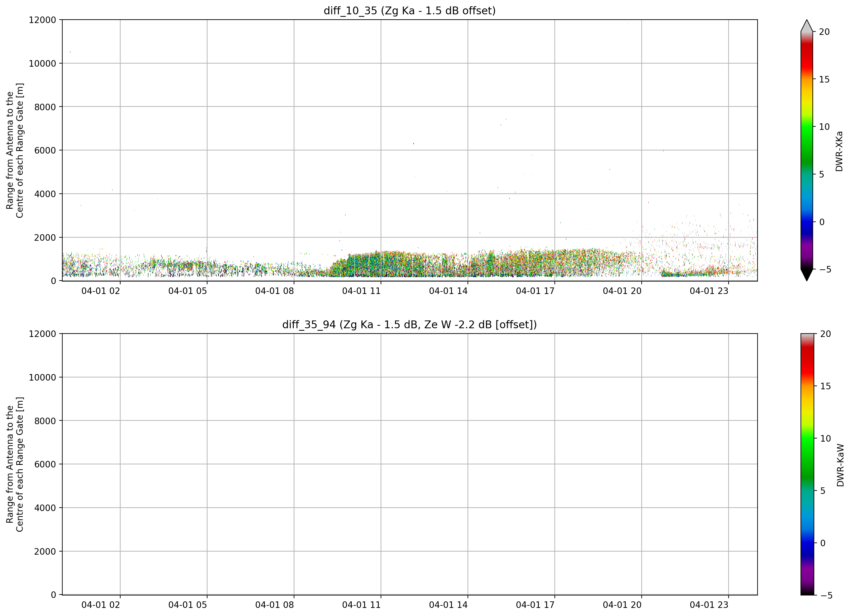Click the '04-01 02' x-tick on diff_10_35 plot
Viewport: 851px width, 616px height.
coord(101,291)
